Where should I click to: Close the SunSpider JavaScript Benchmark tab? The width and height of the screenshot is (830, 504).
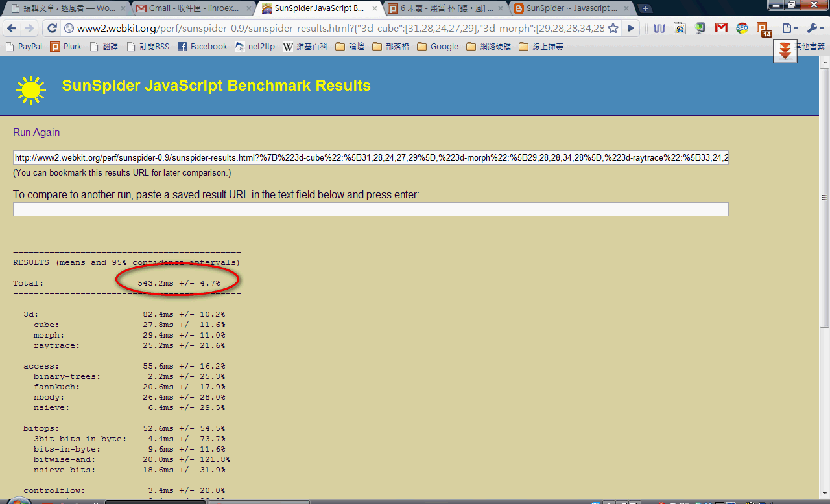(x=375, y=9)
